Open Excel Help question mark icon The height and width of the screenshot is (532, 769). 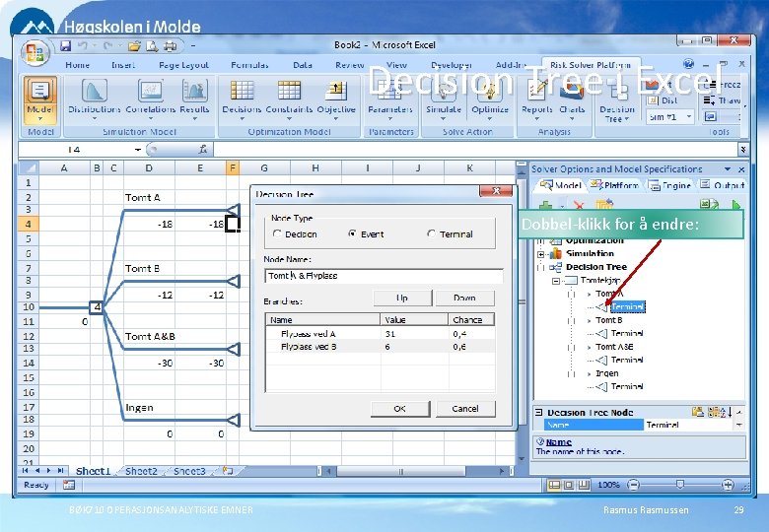coord(688,64)
